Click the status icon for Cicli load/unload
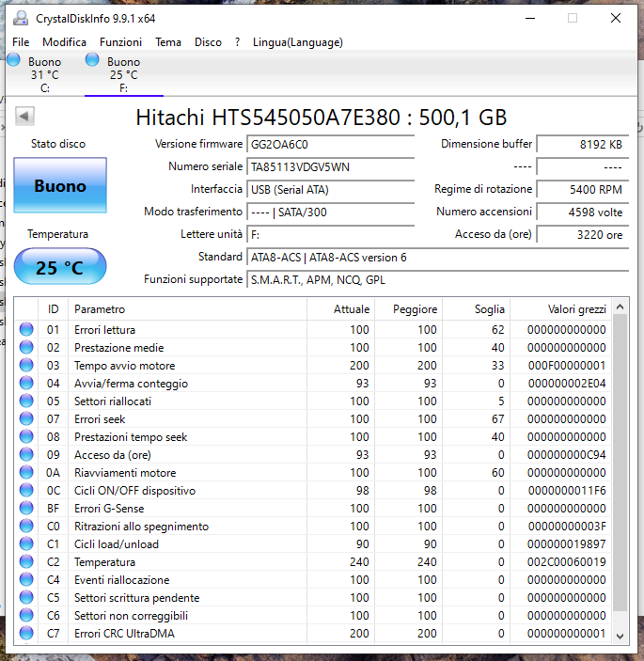This screenshot has width=644, height=661. click(26, 543)
